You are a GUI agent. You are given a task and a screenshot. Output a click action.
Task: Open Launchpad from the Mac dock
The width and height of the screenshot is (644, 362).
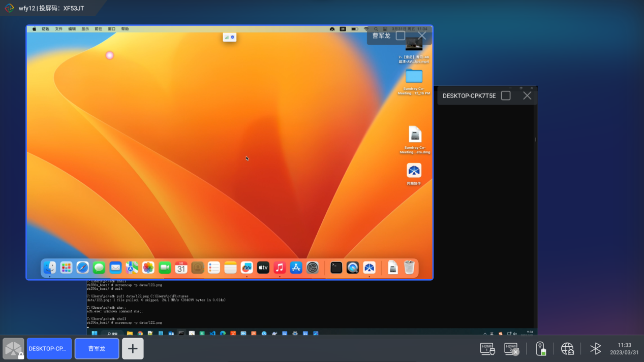pyautogui.click(x=66, y=268)
